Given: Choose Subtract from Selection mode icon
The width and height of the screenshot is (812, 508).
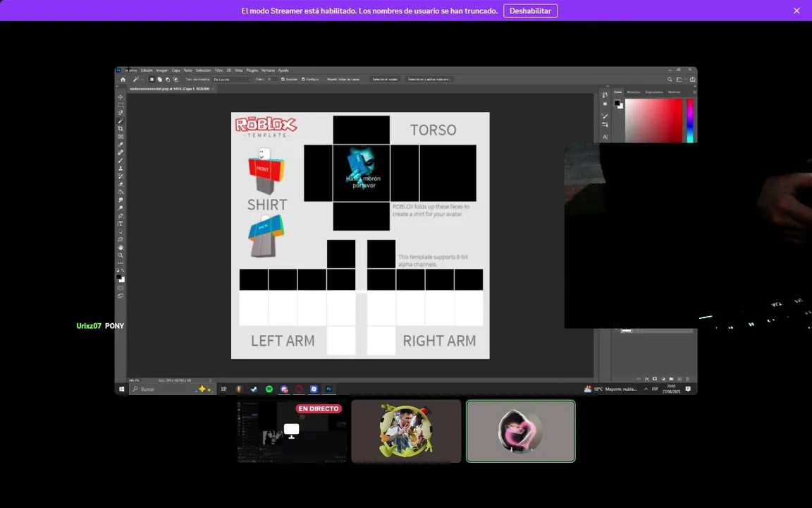Looking at the screenshot, I should (168, 79).
